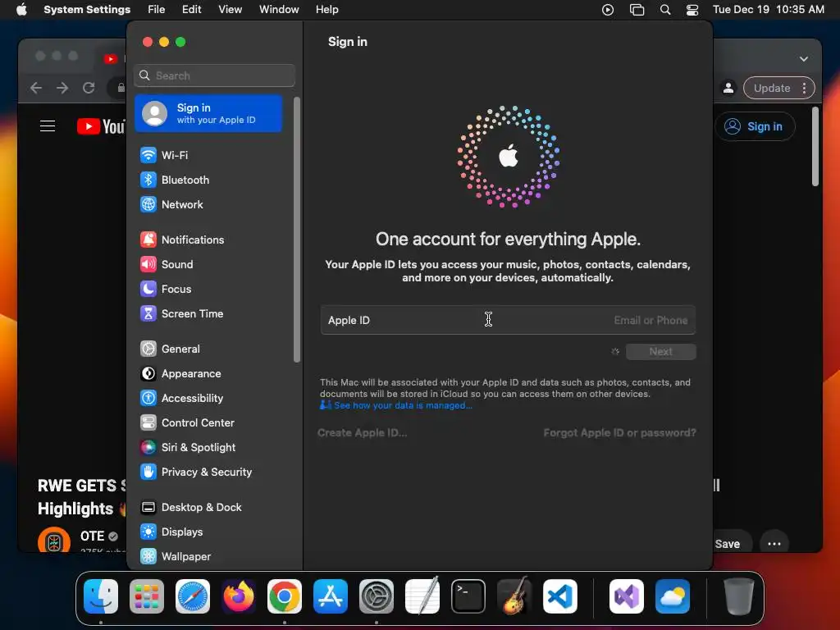Click the System Settings search field

[214, 75]
